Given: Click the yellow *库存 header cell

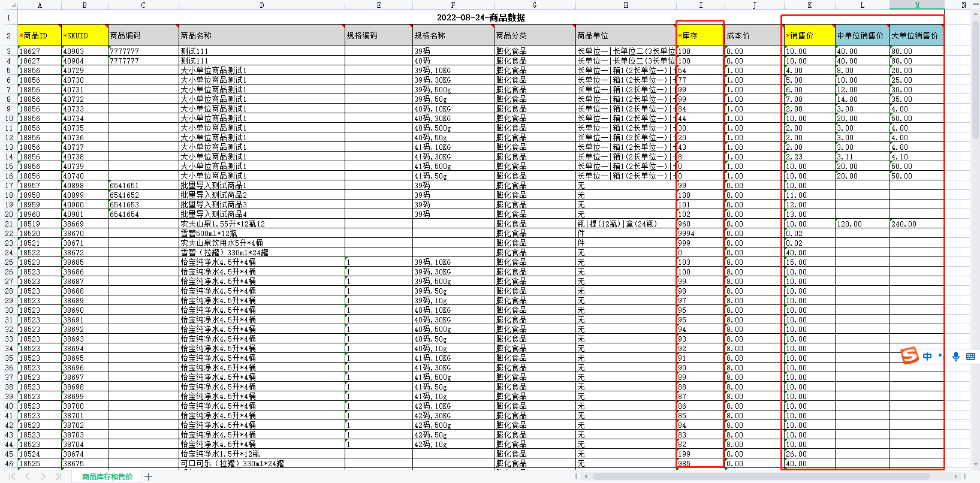Looking at the screenshot, I should [x=700, y=35].
